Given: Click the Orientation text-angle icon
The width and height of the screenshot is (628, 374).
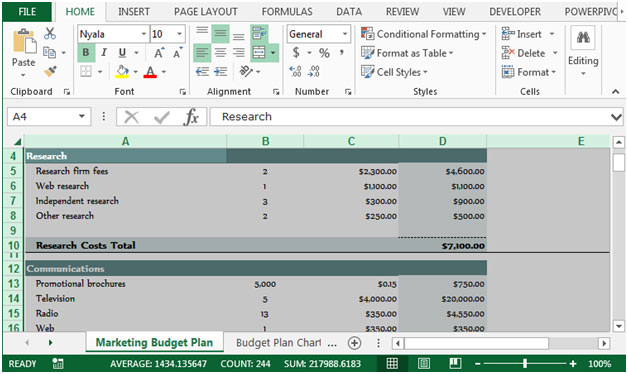Looking at the screenshot, I should [x=246, y=72].
